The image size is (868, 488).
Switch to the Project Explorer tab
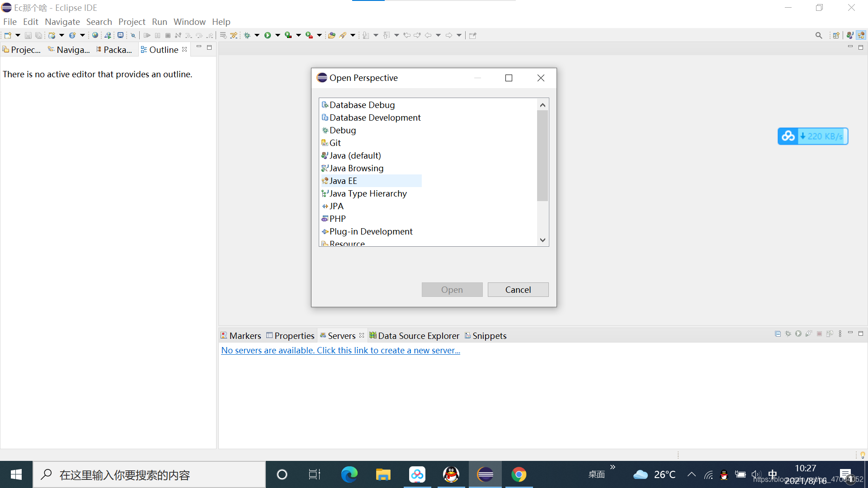point(22,50)
